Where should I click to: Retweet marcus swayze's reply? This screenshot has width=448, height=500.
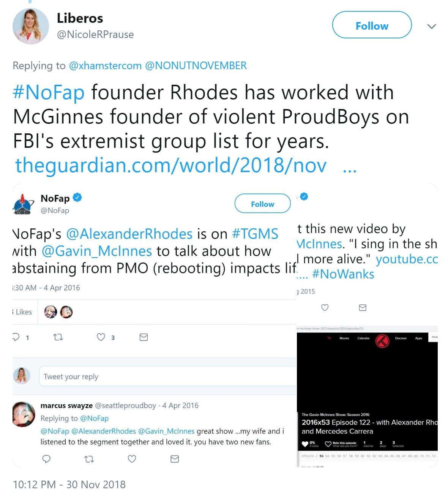pyautogui.click(x=89, y=459)
